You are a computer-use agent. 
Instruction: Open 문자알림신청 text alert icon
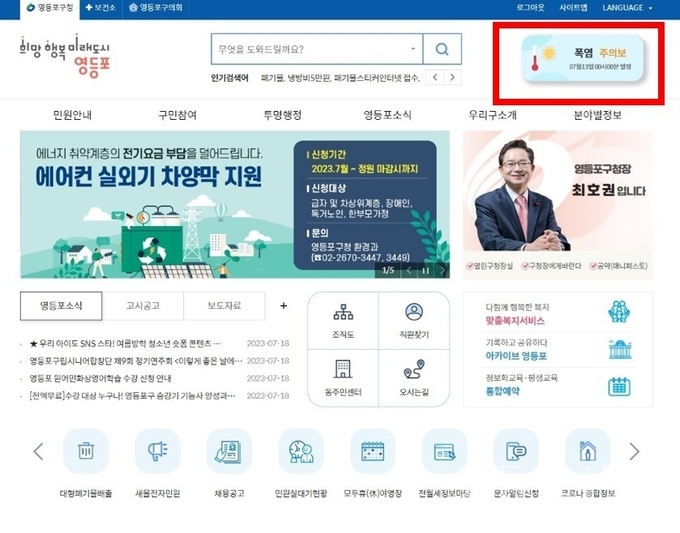pos(516,452)
